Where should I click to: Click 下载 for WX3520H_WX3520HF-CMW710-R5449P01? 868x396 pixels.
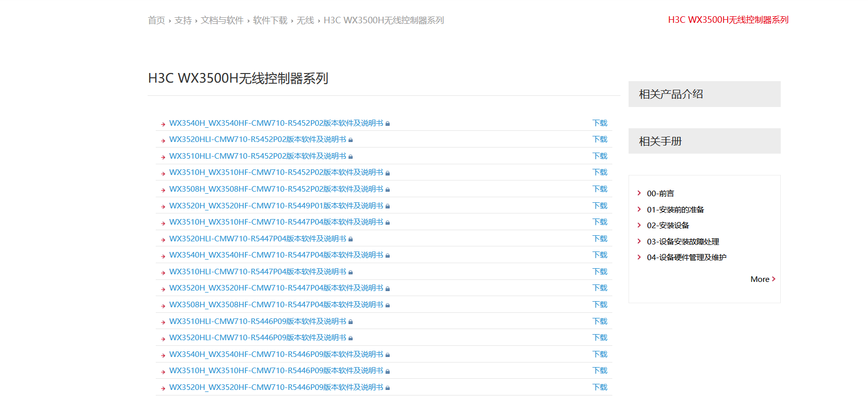coord(600,206)
